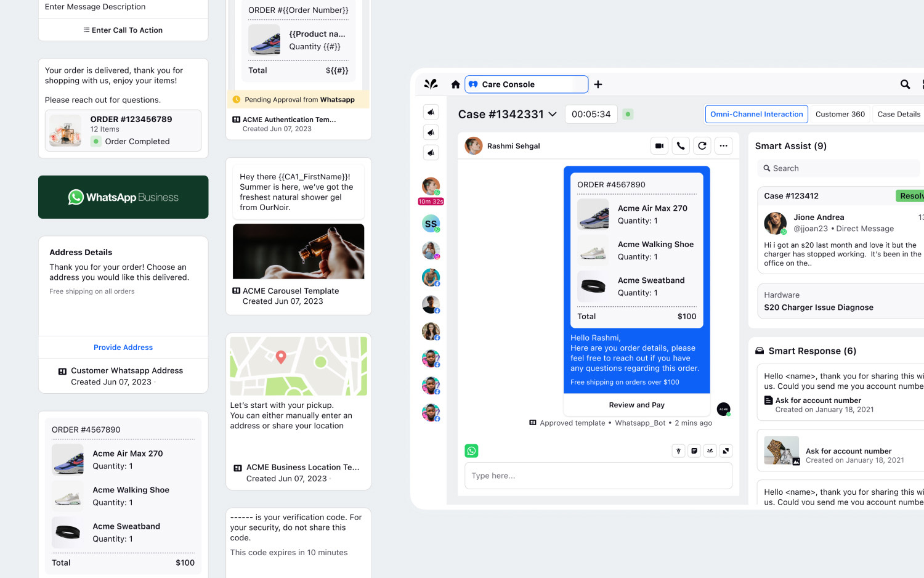Click the red location pin on the map
Viewport: 924px width, 578px height.
pos(281,357)
